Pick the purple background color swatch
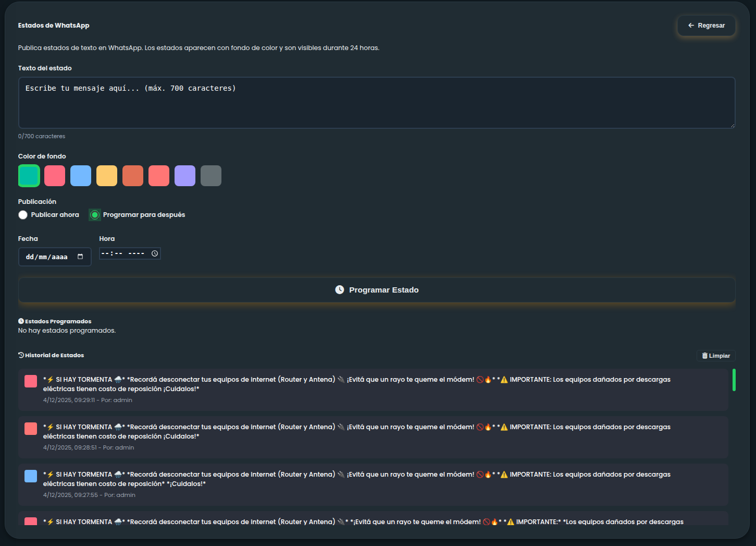756x546 pixels. tap(185, 176)
